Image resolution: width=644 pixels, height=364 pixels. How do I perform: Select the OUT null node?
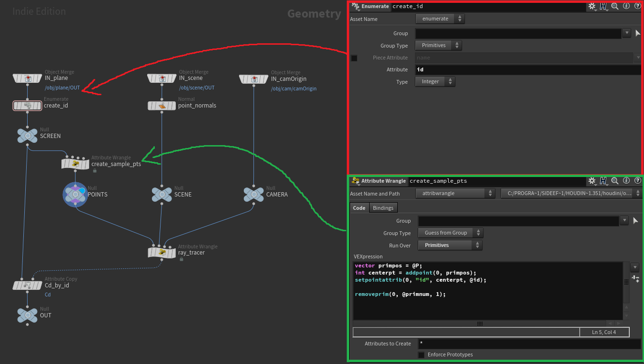click(x=28, y=315)
